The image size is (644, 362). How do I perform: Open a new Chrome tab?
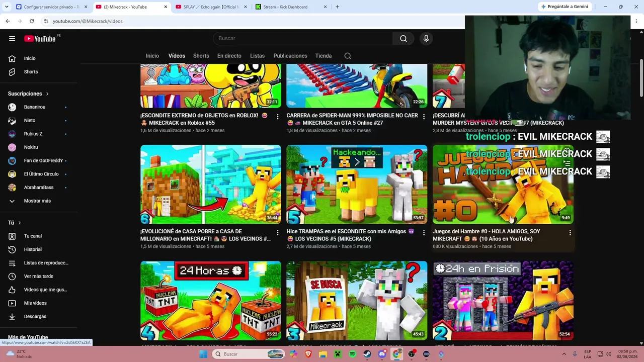point(337,7)
